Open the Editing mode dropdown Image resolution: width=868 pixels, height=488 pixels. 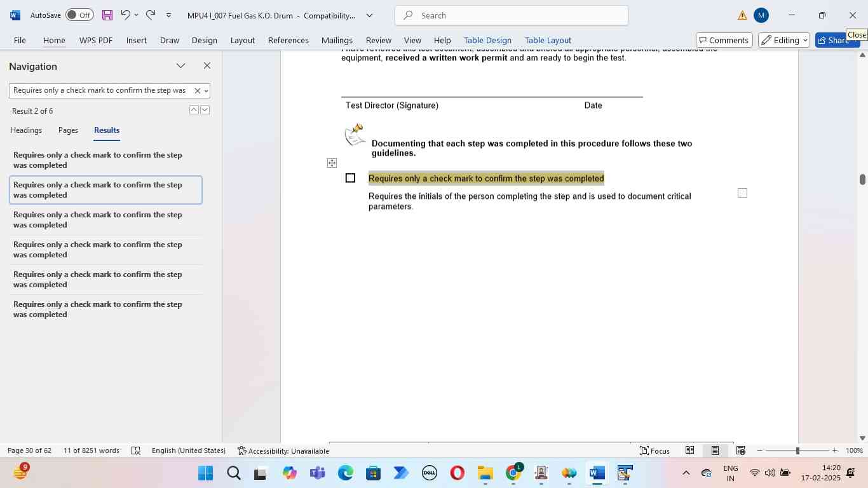click(x=784, y=40)
